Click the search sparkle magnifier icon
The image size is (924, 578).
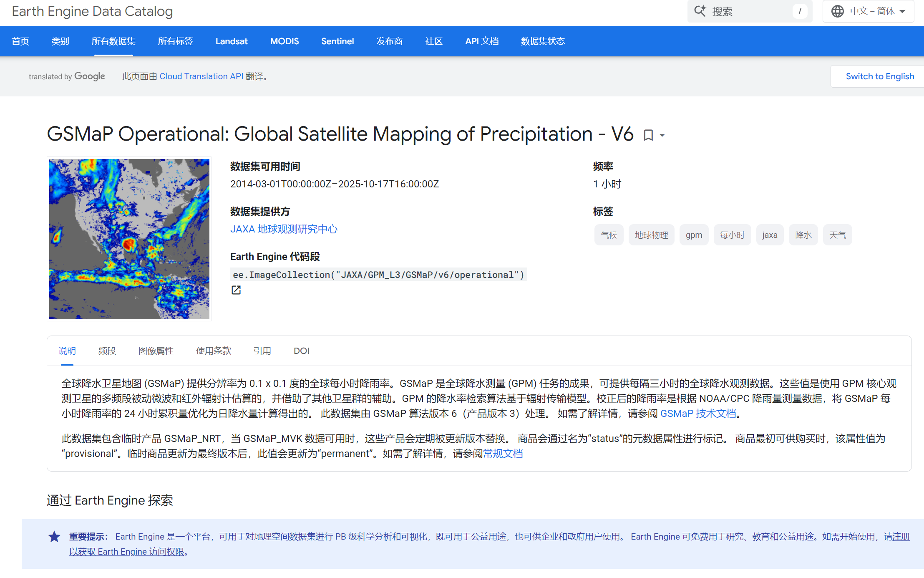pos(700,11)
